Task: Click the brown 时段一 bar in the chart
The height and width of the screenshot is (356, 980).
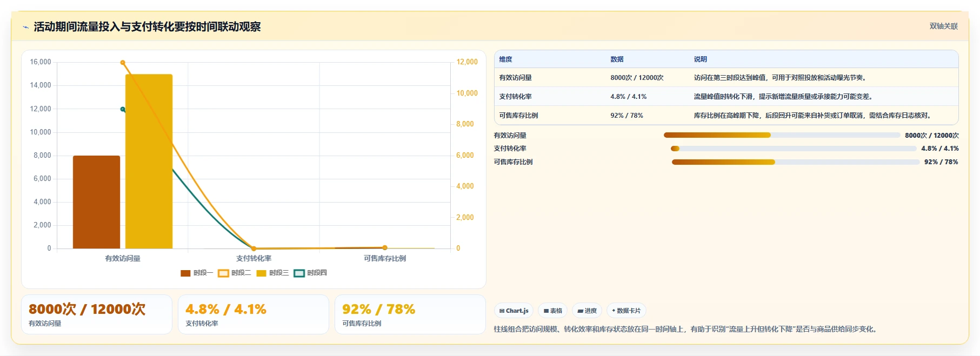Action: [96, 202]
